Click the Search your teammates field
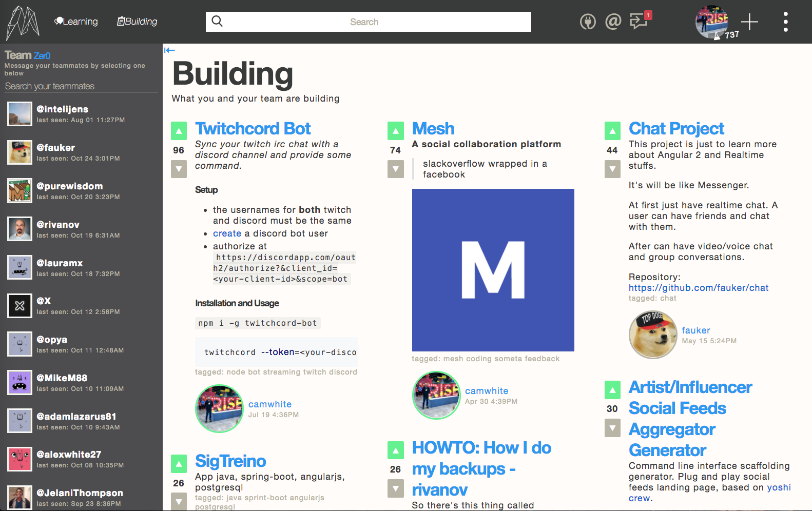812x511 pixels. coord(81,86)
